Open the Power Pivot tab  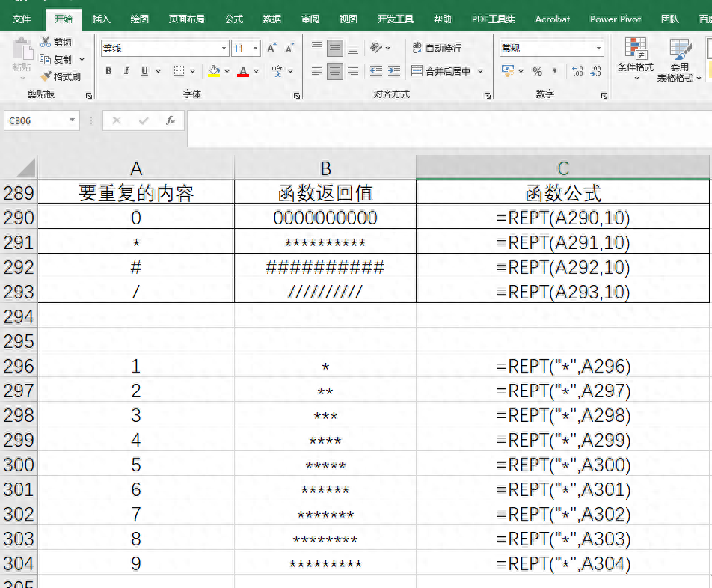[x=616, y=19]
